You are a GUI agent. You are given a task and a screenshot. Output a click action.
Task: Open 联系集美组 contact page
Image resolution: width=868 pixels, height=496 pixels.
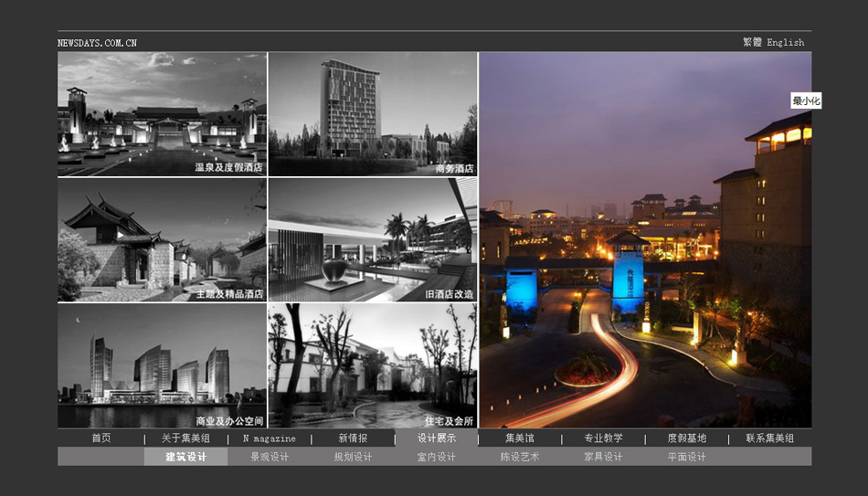pos(769,438)
